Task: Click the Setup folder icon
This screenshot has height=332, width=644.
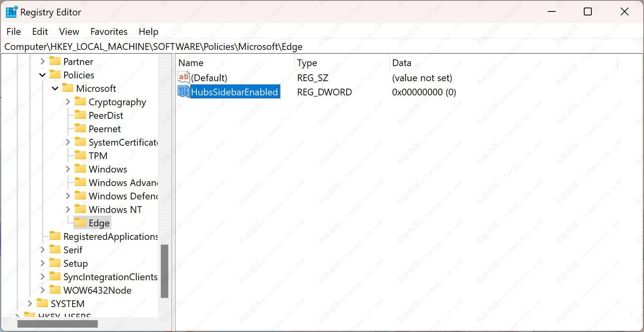Action: tap(55, 263)
